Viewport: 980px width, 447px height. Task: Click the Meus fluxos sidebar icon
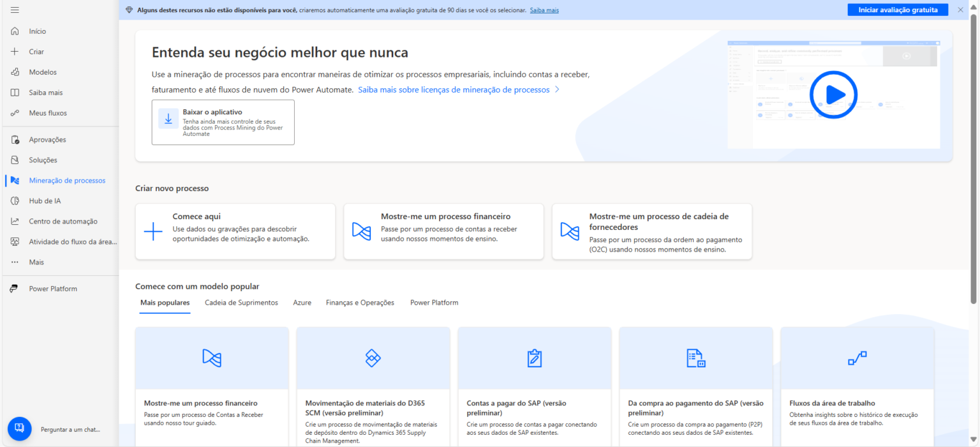tap(14, 112)
